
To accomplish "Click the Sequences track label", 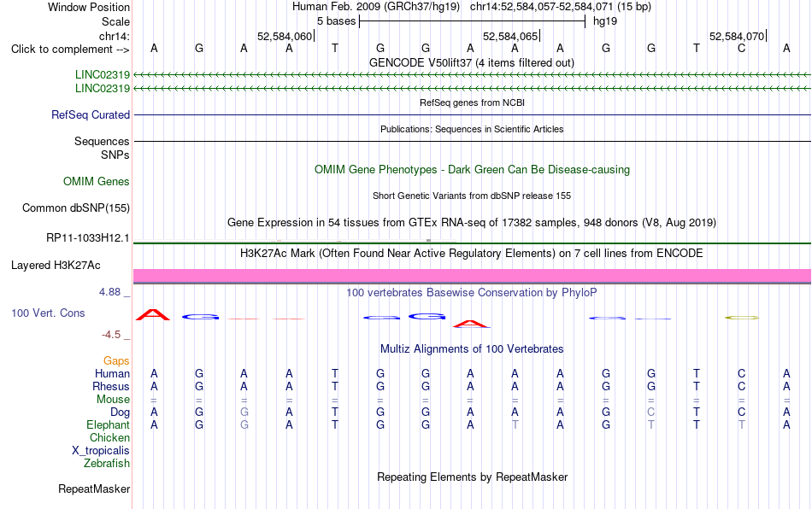I will click(x=102, y=141).
